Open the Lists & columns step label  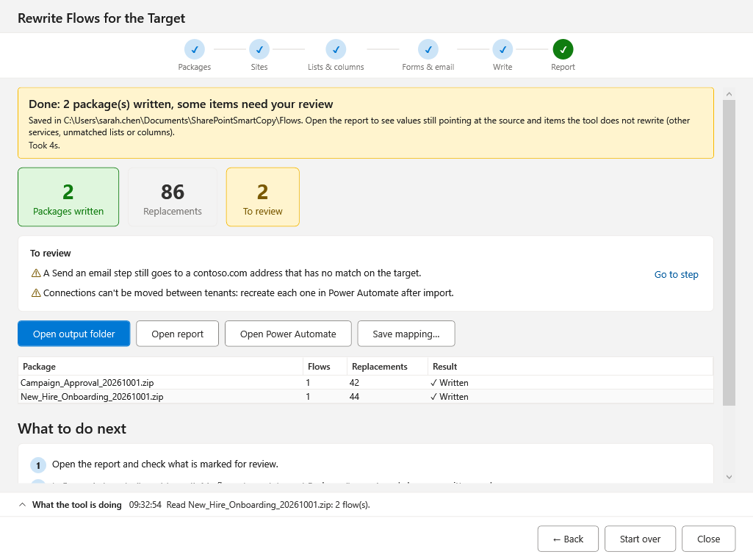tap(336, 67)
